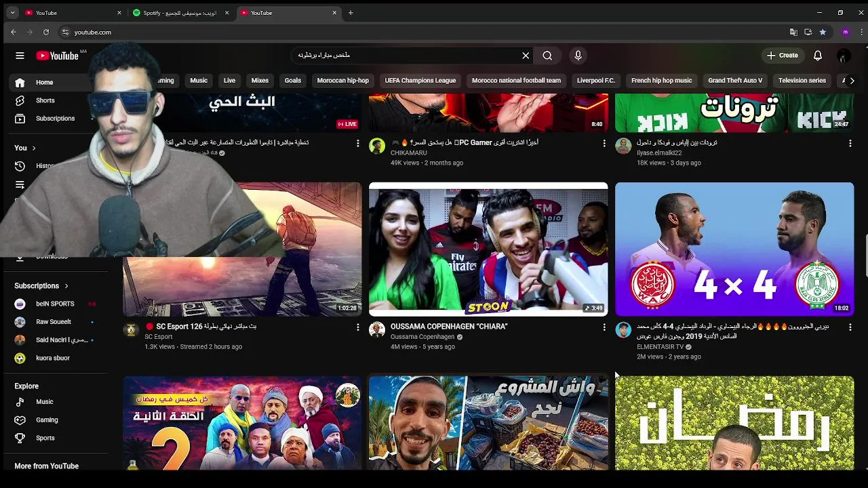The image size is (868, 488).
Task: Open the options menu for the CHIKAMARU PC Gamer video
Action: (604, 144)
